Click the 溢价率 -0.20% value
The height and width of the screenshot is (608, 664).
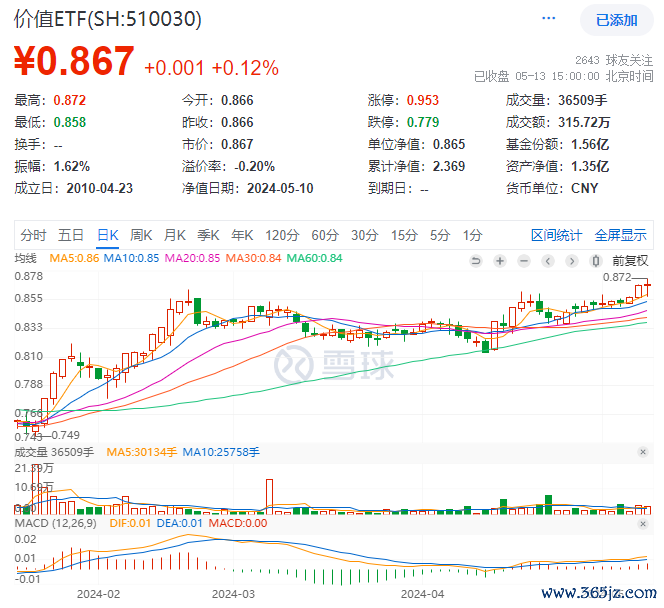[x=254, y=166]
